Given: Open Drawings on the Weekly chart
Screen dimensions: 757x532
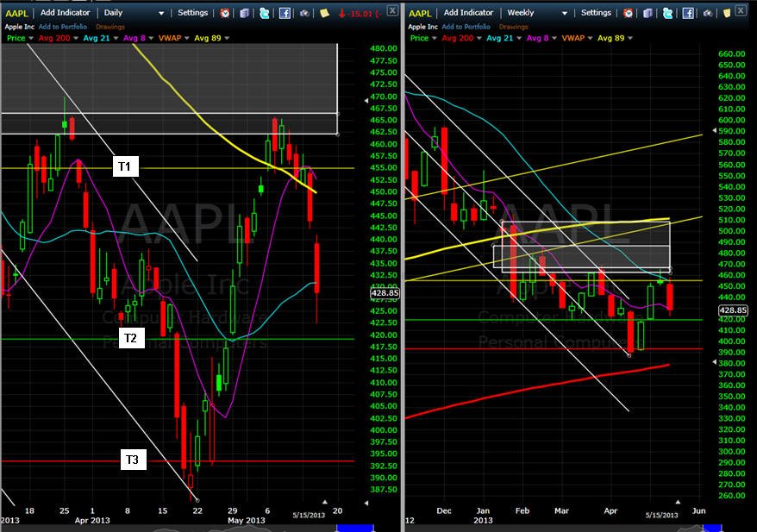Looking at the screenshot, I should 513,27.
